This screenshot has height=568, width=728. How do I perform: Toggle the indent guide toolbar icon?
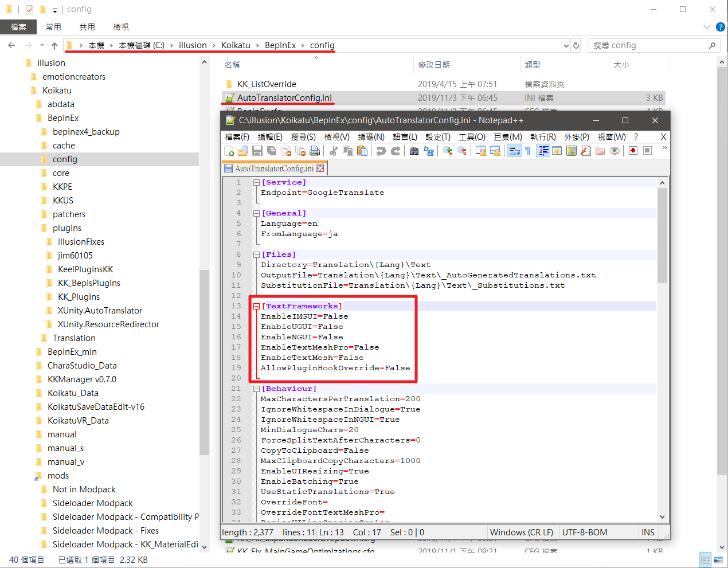pyautogui.click(x=543, y=151)
